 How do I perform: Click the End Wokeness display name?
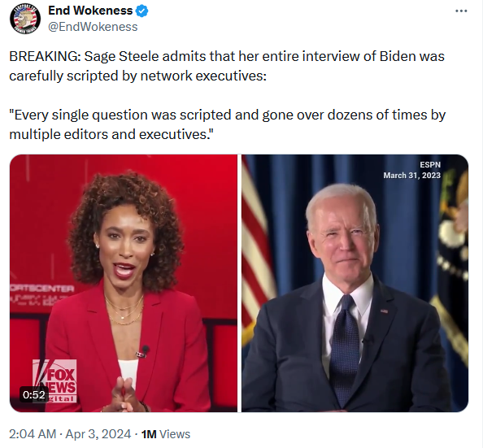click(90, 11)
